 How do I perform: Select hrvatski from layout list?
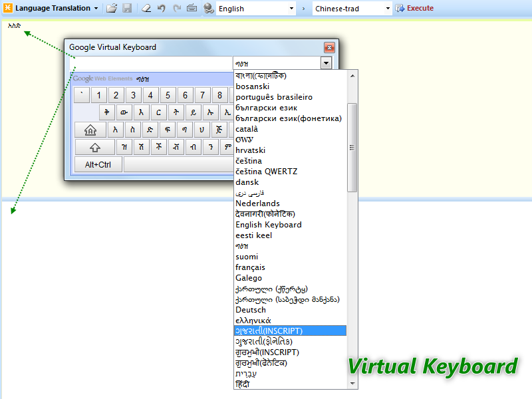290,150
